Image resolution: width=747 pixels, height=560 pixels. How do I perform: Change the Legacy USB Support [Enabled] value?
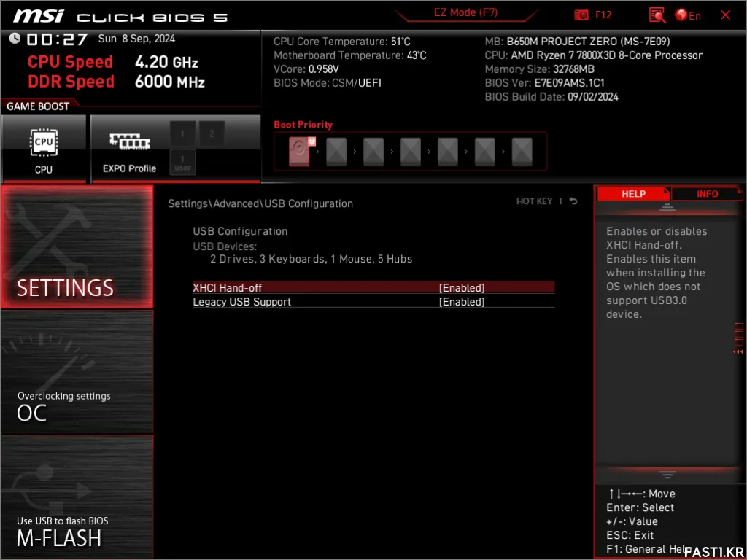pyautogui.click(x=462, y=301)
